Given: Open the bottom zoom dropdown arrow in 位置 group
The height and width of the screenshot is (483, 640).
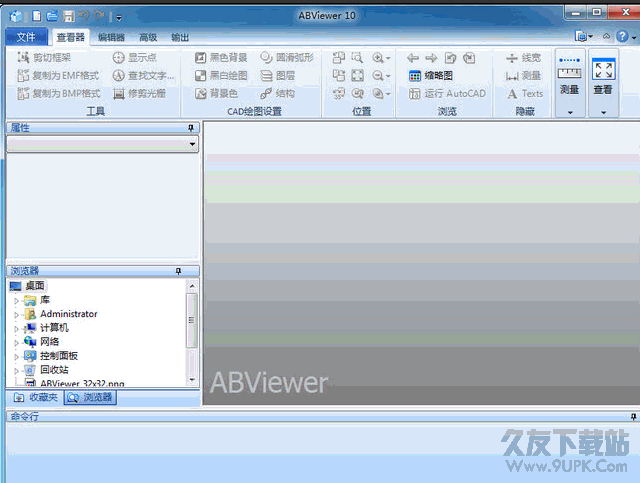Looking at the screenshot, I should pyautogui.click(x=388, y=94).
